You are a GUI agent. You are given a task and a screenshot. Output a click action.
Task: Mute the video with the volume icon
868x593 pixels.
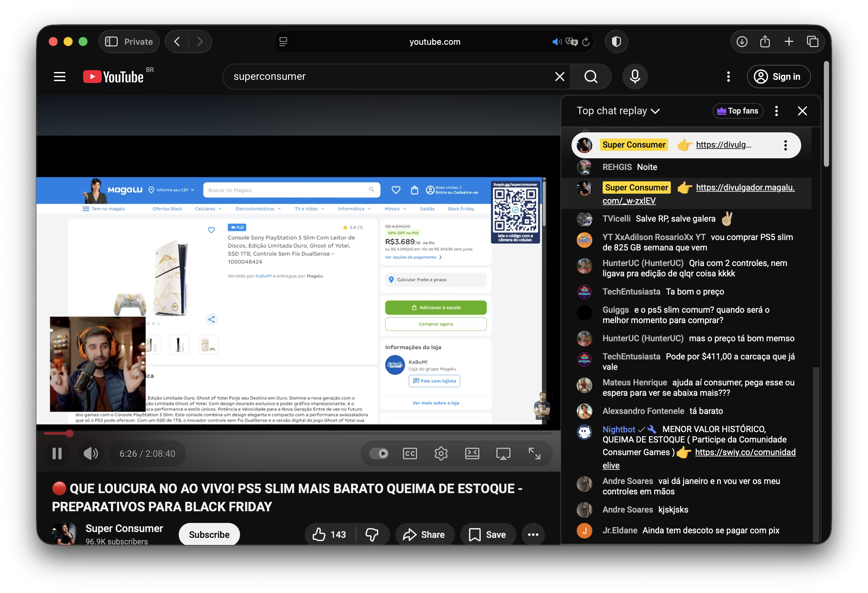point(90,453)
